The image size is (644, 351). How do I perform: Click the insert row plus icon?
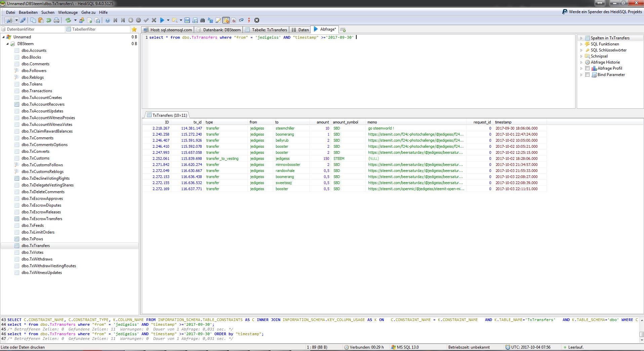[x=131, y=20]
